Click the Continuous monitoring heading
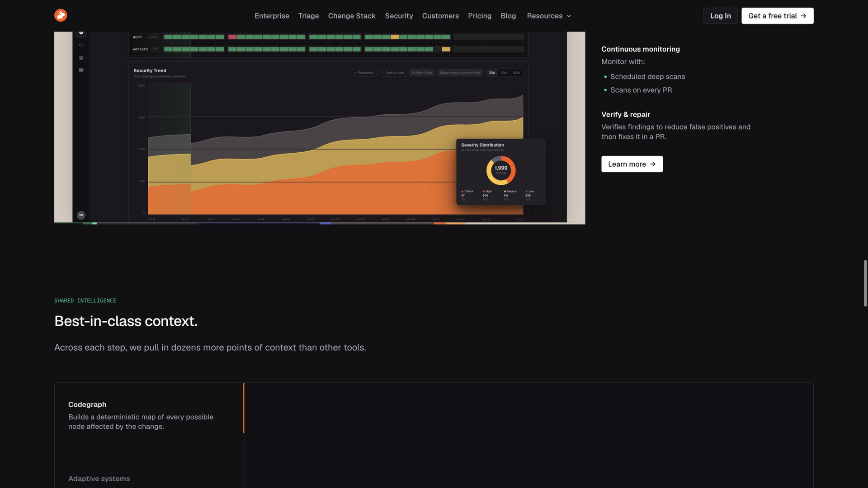This screenshot has height=488, width=868. 641,49
